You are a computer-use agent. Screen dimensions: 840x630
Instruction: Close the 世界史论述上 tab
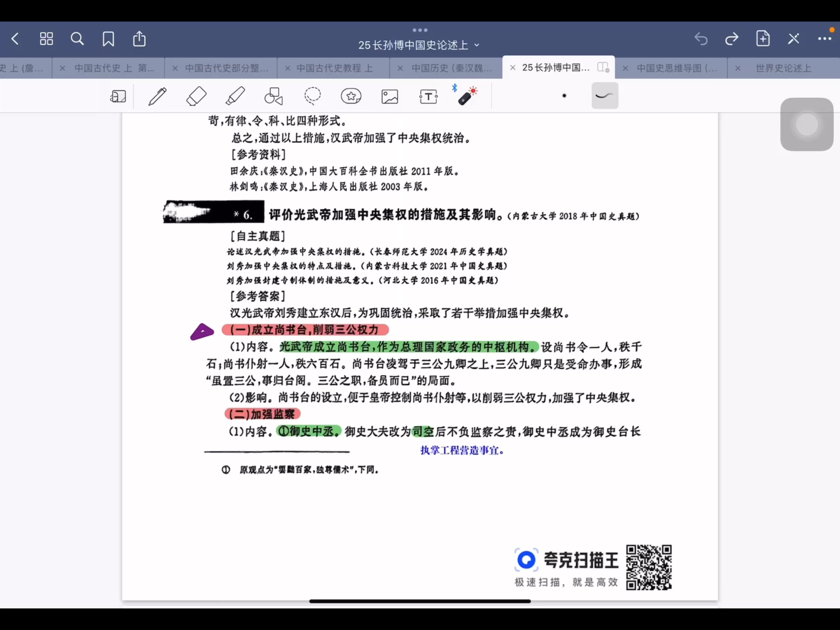(738, 68)
